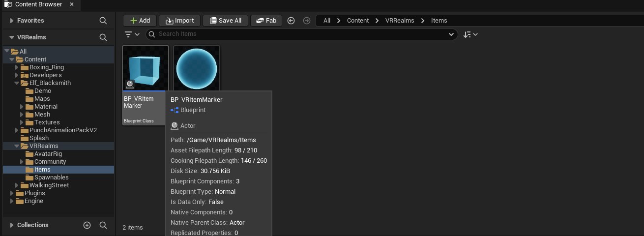Expand the Community folder

(x=22, y=162)
